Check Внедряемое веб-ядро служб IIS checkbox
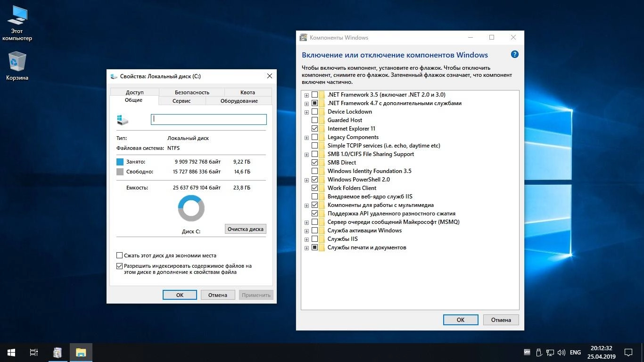Viewport: 644px width, 362px height. pos(314,197)
